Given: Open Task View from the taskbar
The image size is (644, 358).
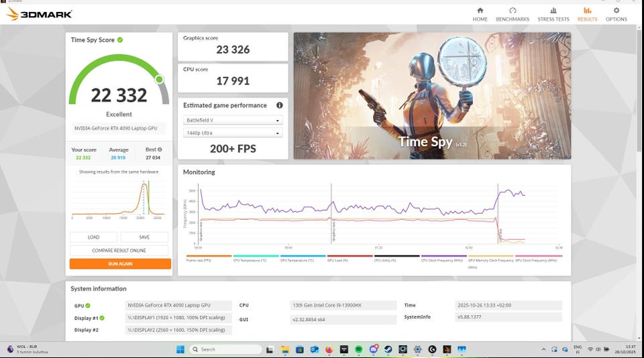Looking at the screenshot, I should (x=270, y=349).
